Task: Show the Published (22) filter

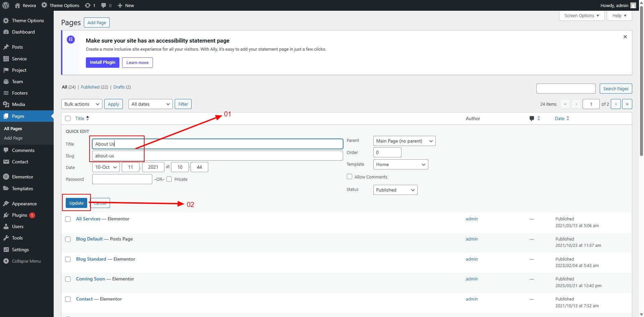Action: tap(94, 87)
